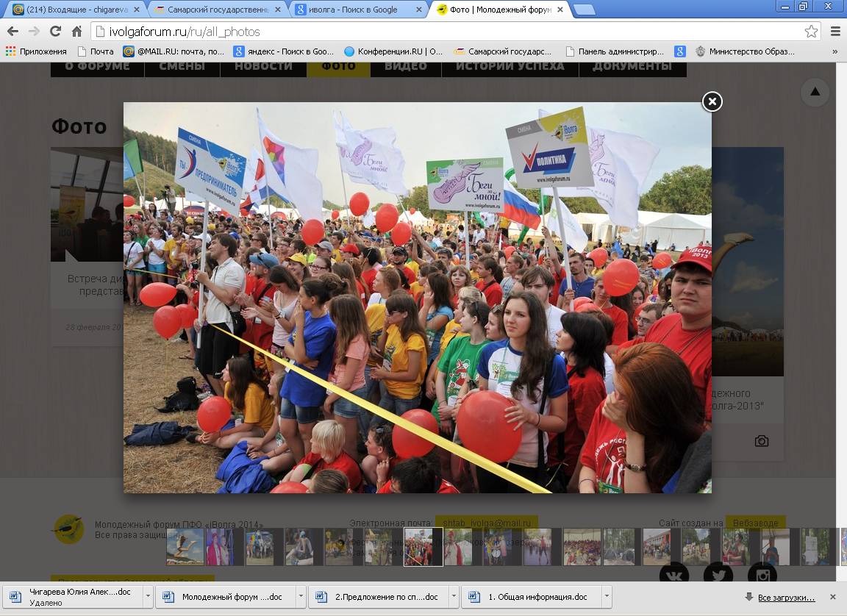Select the jumping dancer thumbnail
Screen dimensions: 847x616
tap(185, 547)
